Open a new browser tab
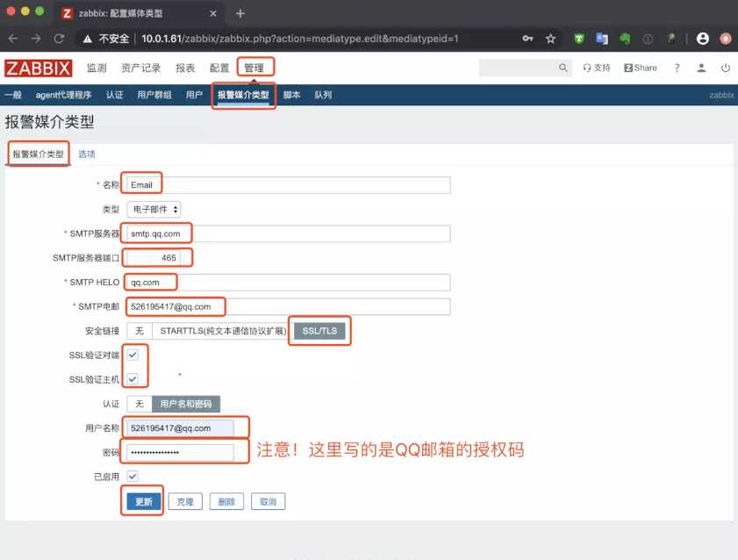This screenshot has width=738, height=560. 240,14
